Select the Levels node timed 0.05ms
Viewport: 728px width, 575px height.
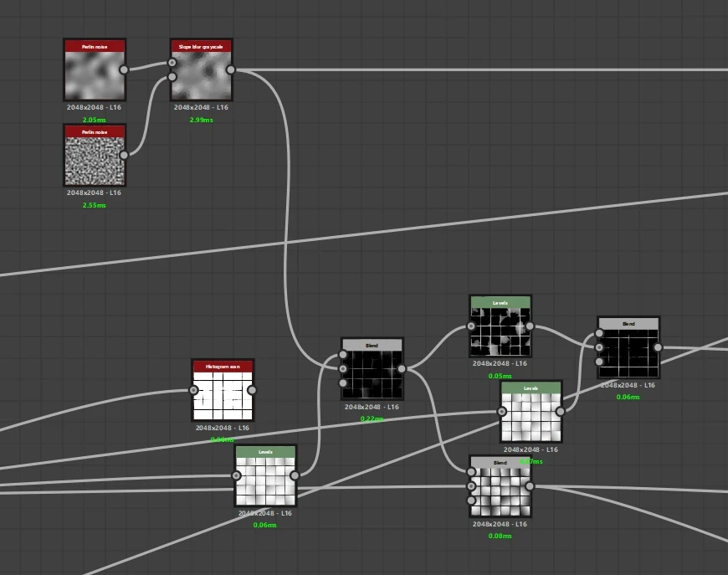click(x=500, y=326)
